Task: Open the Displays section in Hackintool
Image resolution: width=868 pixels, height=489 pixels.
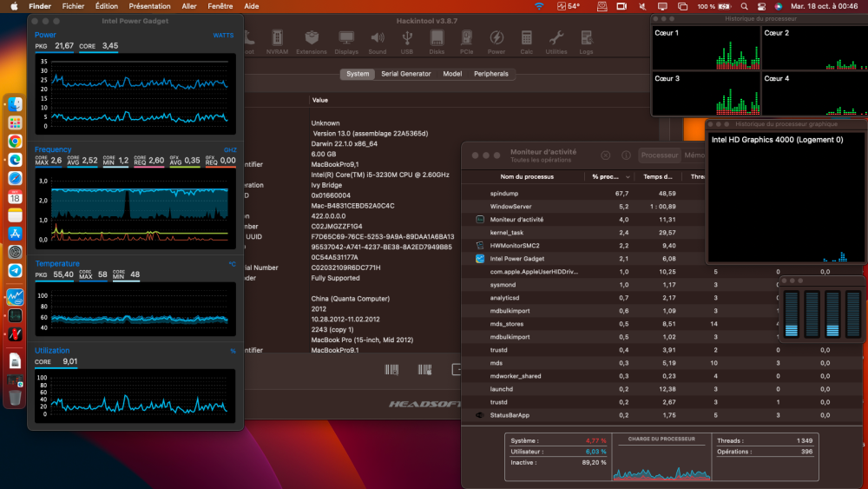Action: pyautogui.click(x=346, y=42)
